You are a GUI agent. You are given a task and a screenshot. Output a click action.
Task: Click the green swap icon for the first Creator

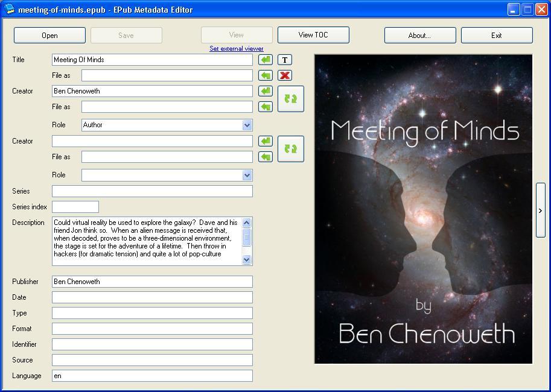290,99
